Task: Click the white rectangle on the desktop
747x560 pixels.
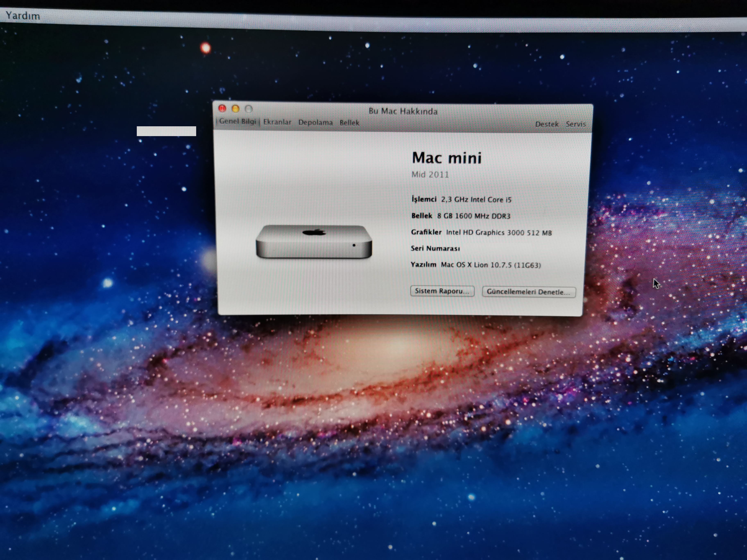Action: (166, 131)
